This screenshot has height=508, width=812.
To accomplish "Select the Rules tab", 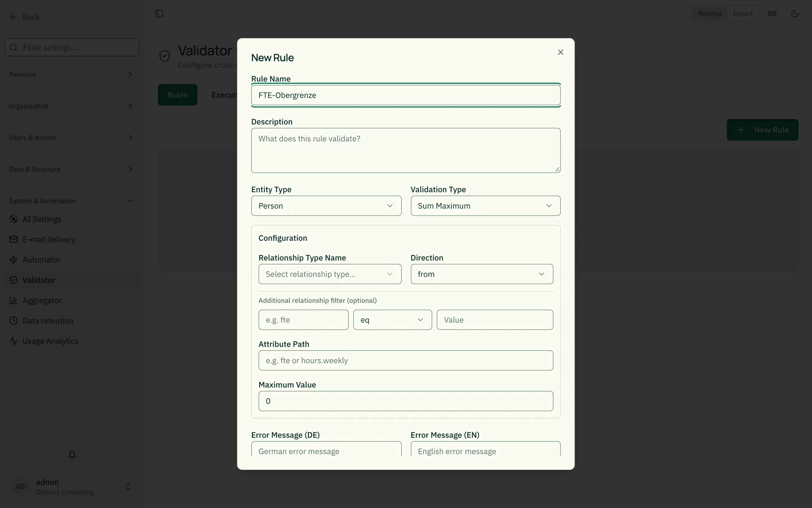I will click(178, 95).
